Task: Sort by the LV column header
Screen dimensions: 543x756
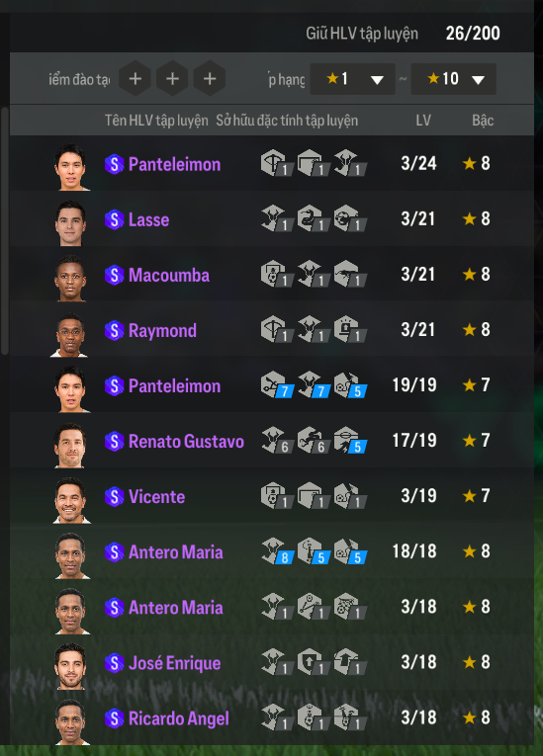Action: tap(423, 120)
